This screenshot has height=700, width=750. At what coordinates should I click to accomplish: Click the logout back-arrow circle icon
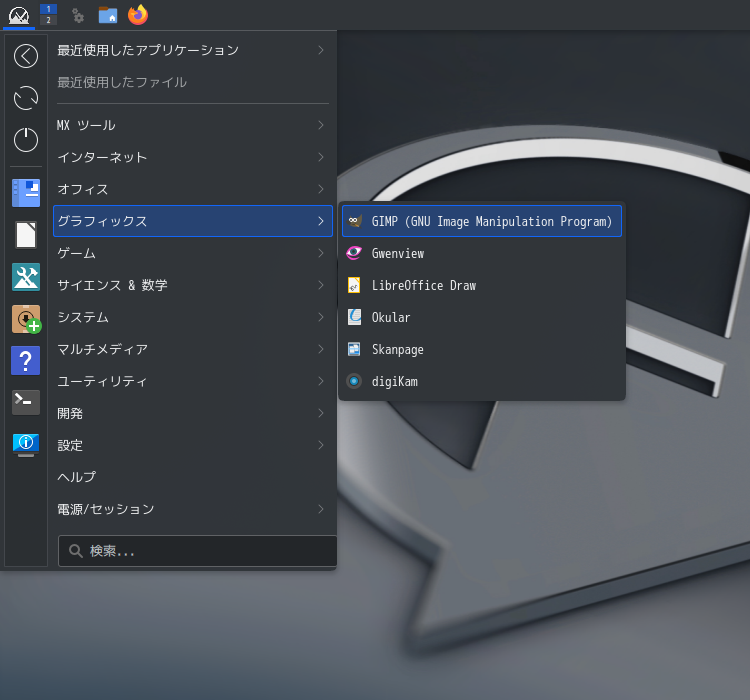pos(26,56)
